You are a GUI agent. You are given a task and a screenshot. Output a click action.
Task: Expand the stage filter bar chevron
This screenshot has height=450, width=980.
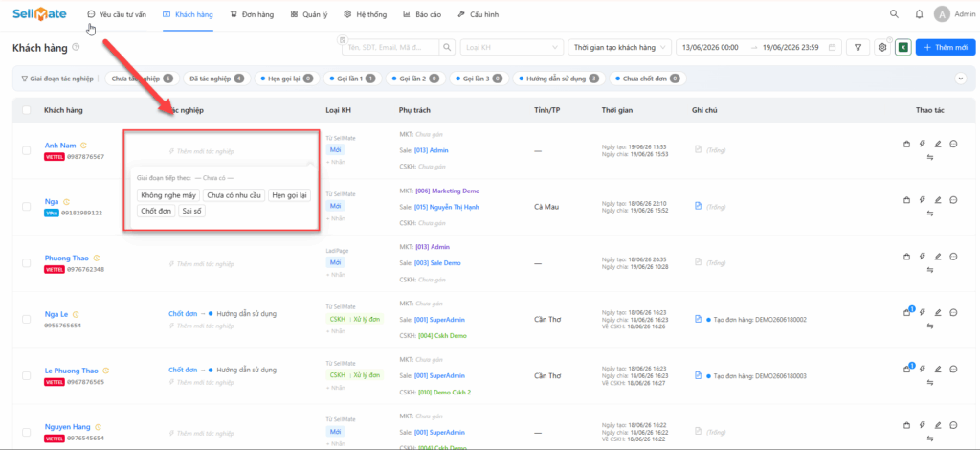click(961, 79)
